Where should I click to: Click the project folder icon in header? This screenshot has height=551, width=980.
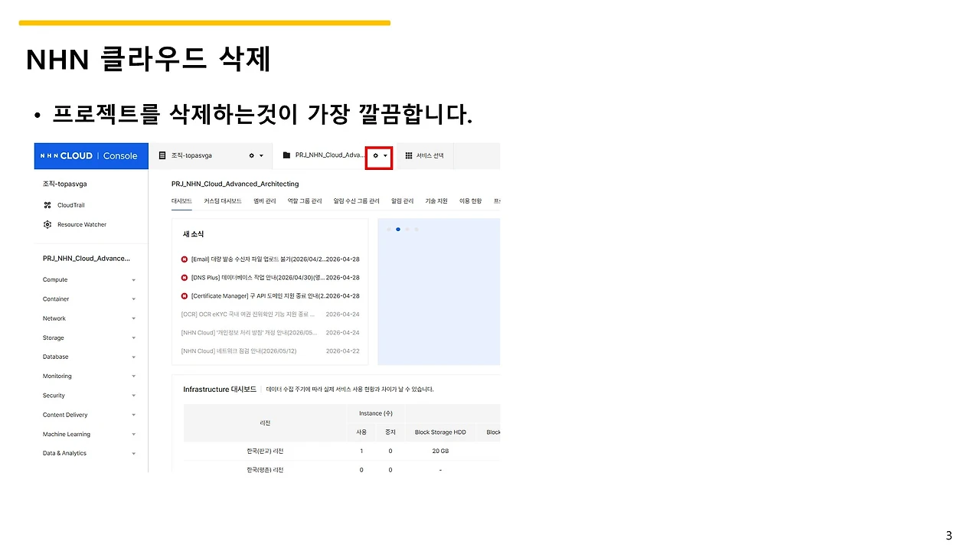286,155
